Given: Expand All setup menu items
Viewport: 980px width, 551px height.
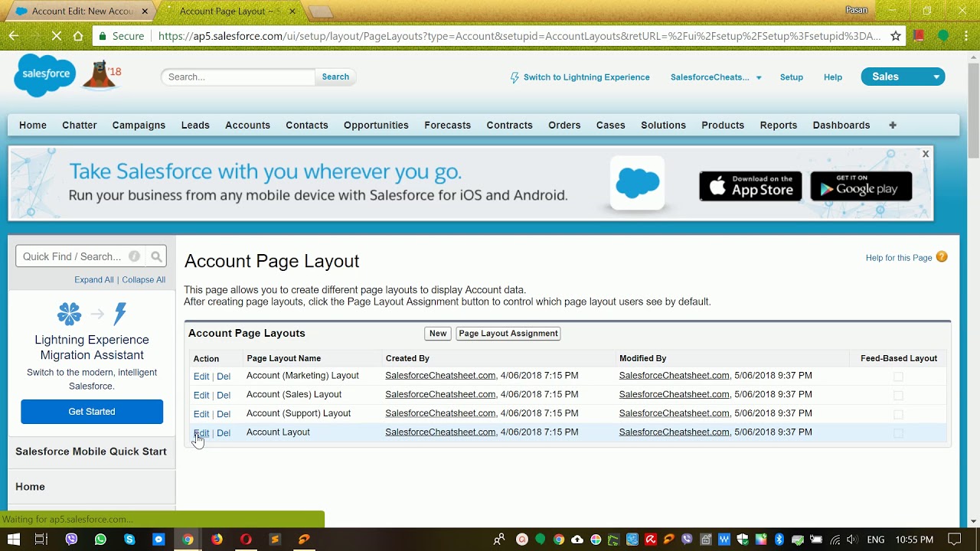Looking at the screenshot, I should 94,280.
